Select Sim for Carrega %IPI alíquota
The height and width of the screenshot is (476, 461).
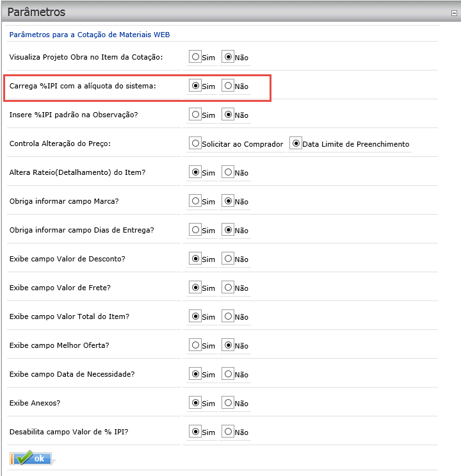click(195, 86)
